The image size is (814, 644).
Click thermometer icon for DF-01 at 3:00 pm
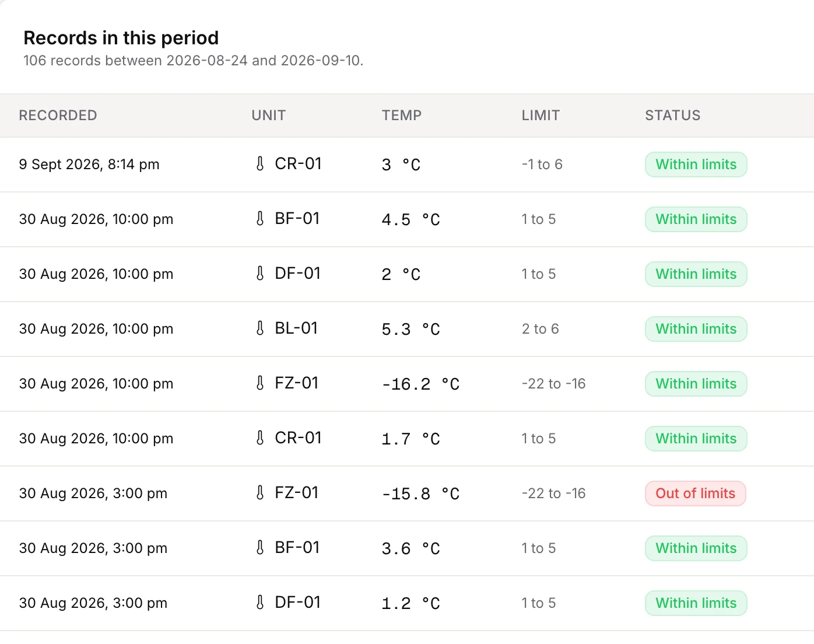(260, 603)
